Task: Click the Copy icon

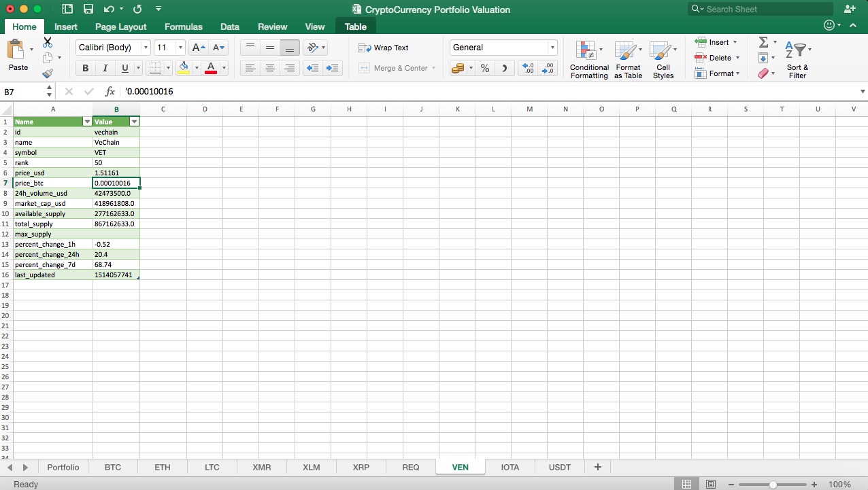Action: tap(48, 58)
